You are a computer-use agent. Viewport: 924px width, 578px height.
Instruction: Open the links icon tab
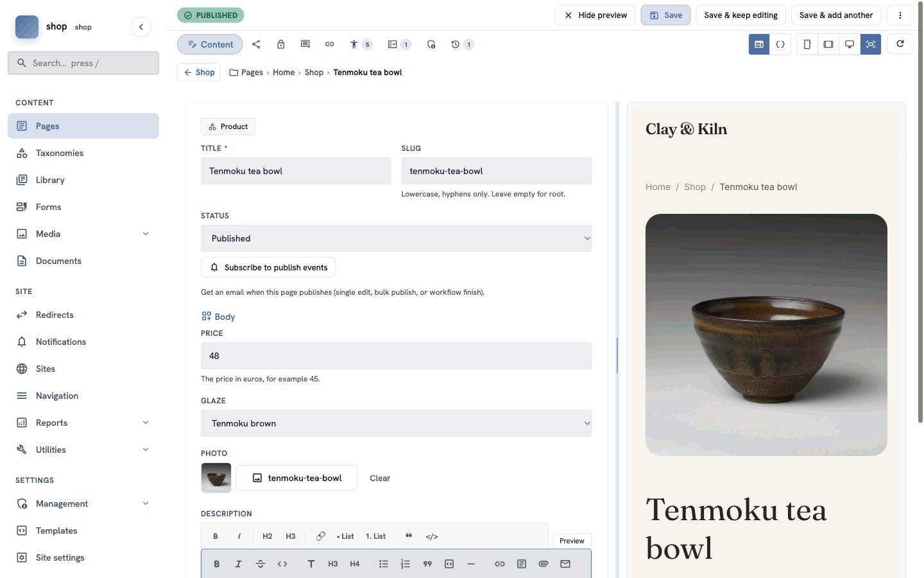329,44
